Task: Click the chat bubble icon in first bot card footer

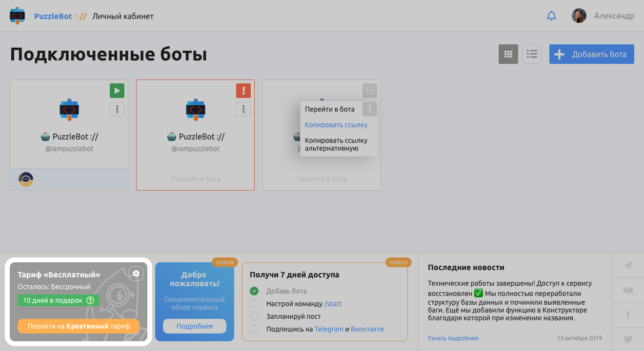Action: pos(26,179)
